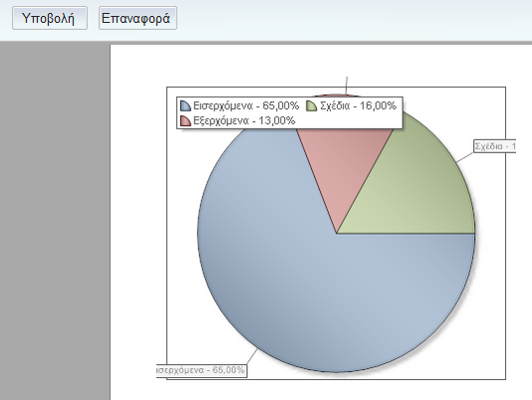Click the εισερχόμενα - 65,00% callout label below pie
The width and height of the screenshot is (532, 400).
click(201, 370)
